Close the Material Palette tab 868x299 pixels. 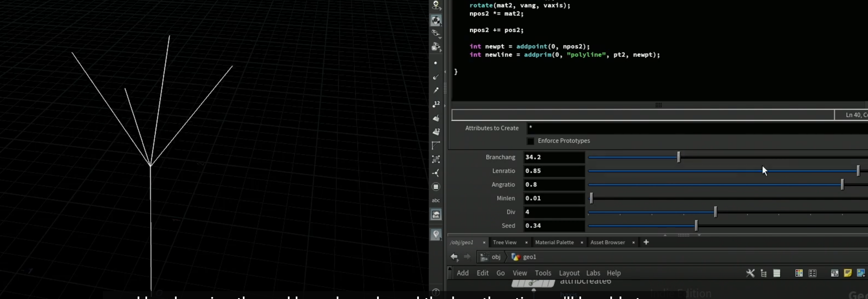[582, 243]
